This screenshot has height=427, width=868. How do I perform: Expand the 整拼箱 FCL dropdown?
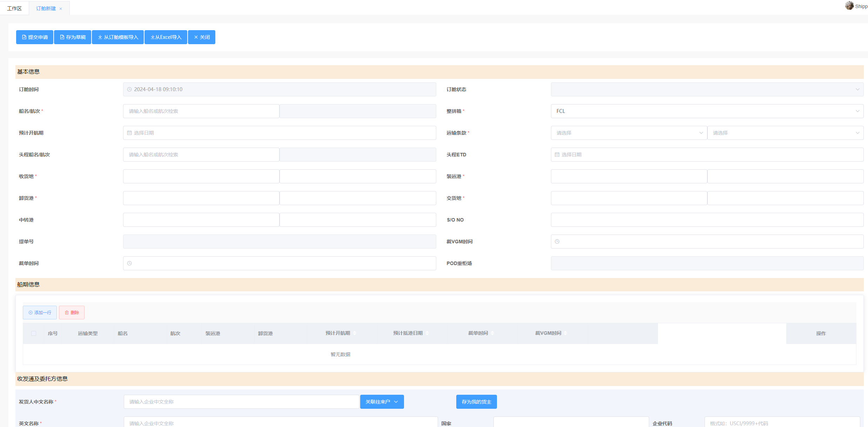click(x=707, y=111)
